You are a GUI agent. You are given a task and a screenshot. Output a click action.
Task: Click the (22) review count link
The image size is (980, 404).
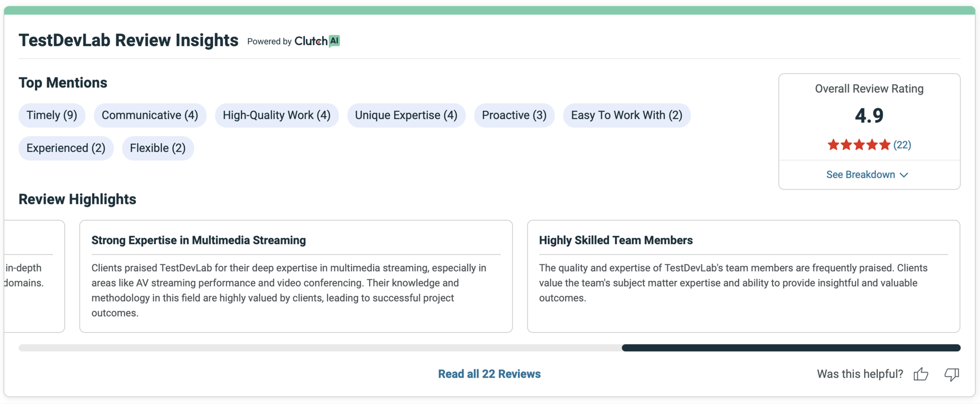[x=902, y=145]
